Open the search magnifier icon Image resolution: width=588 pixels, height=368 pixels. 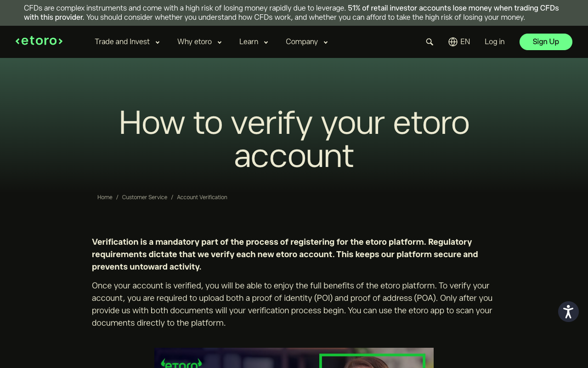(430, 42)
